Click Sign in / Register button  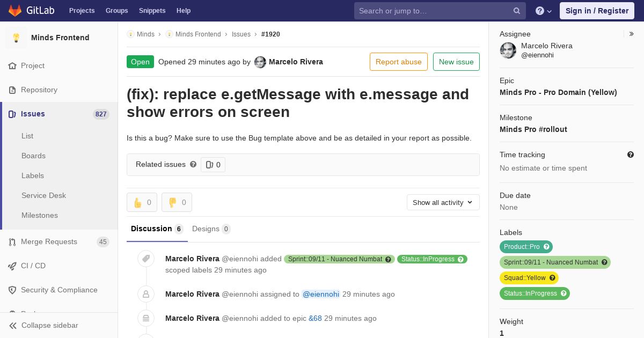(597, 11)
